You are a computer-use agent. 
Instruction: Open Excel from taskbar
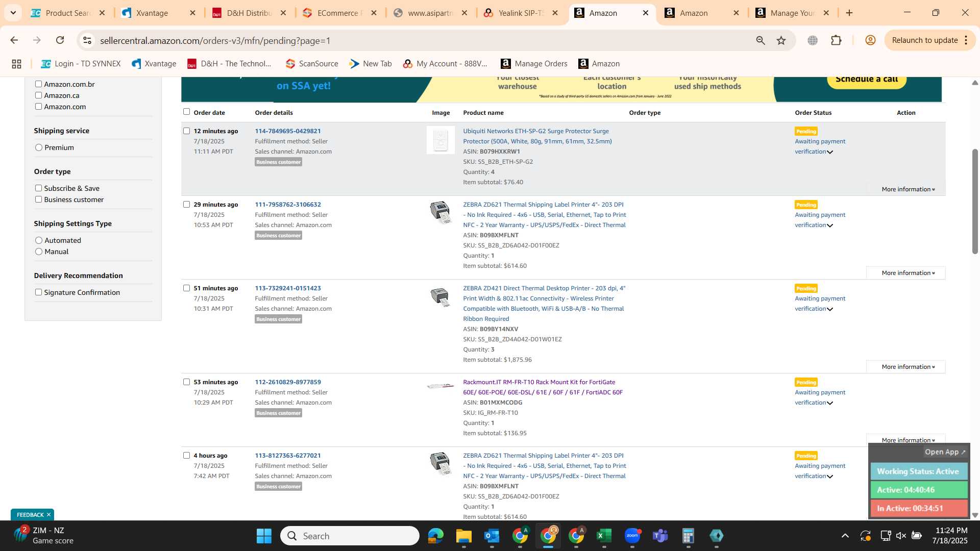coord(604,536)
